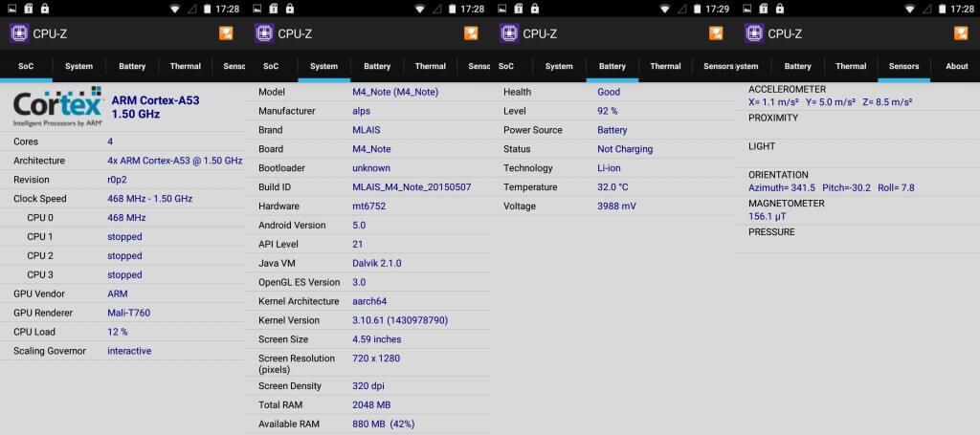Open the About tab on the Sensors screen
980x435 pixels.
click(956, 66)
